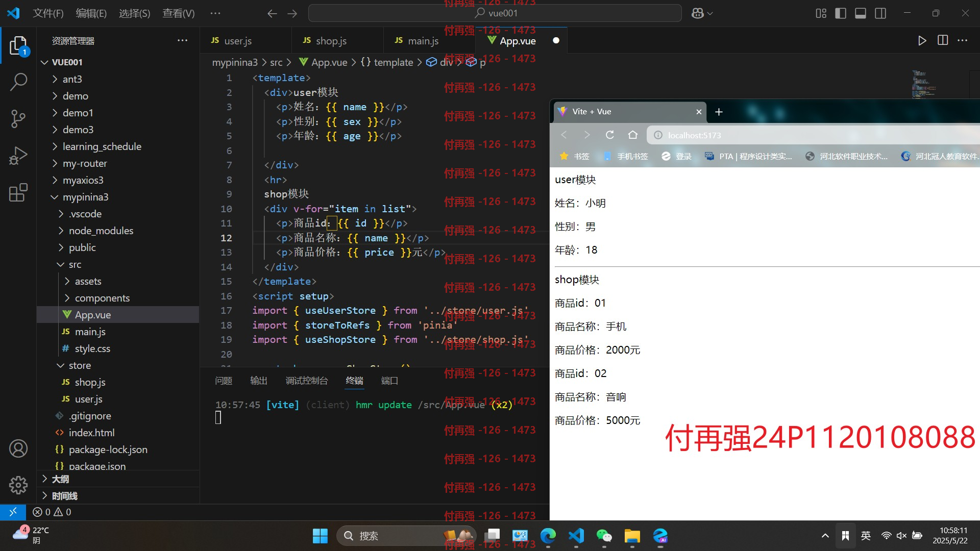This screenshot has width=980, height=551.
Task: Open the Windows Start menu
Action: coord(320,536)
